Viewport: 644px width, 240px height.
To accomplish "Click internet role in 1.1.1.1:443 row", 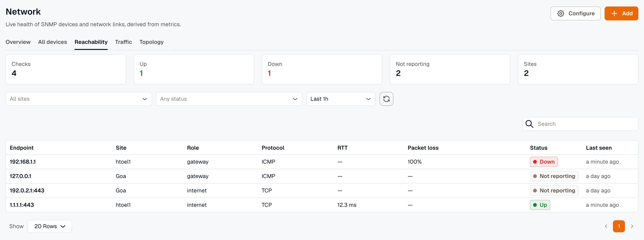I will 197,205.
